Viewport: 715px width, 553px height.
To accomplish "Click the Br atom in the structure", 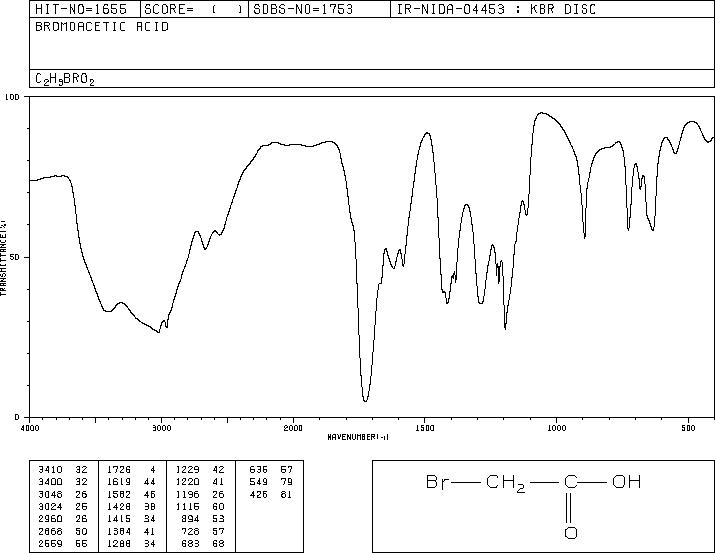I will (x=438, y=482).
